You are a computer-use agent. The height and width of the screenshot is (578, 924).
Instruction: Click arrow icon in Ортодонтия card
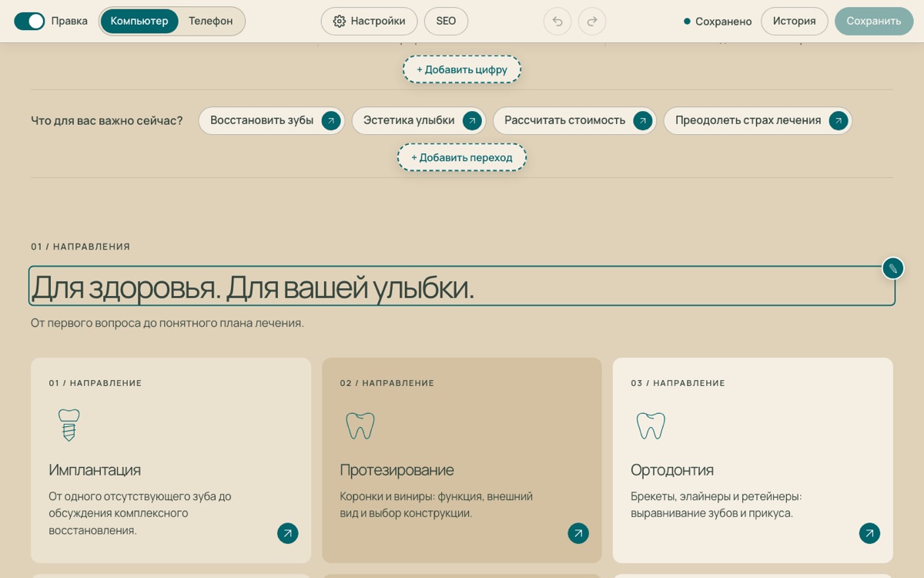click(869, 533)
